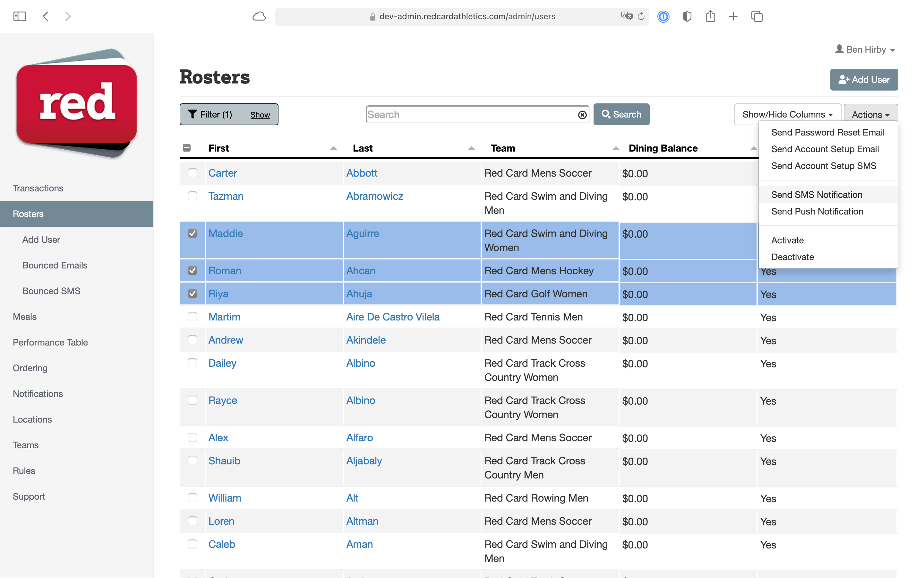
Task: Click Caleb's first name link
Action: [222, 544]
